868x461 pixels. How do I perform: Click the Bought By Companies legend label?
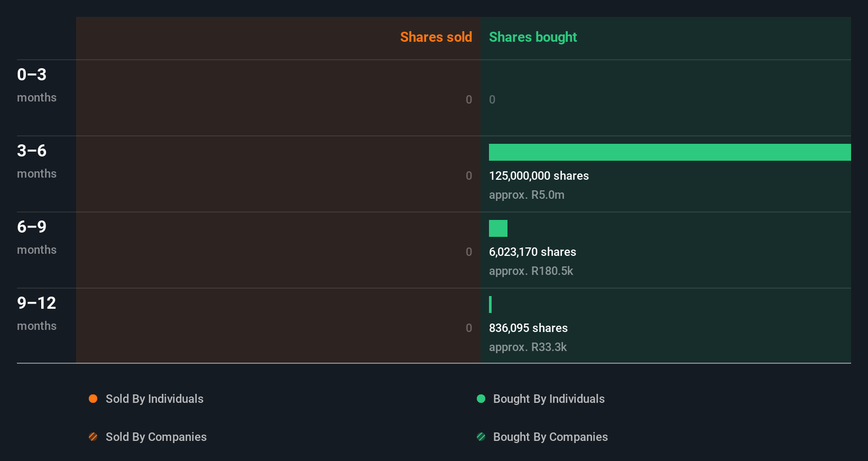tap(550, 437)
